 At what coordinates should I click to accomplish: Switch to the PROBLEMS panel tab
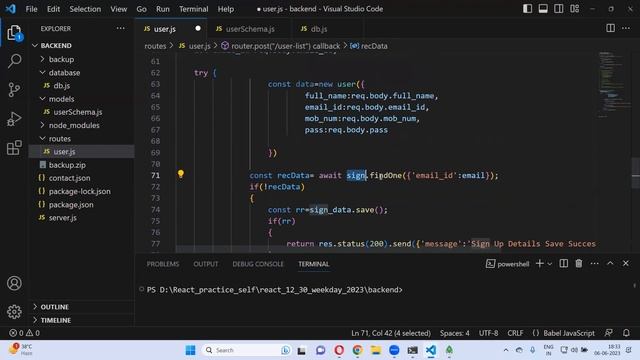pos(163,264)
